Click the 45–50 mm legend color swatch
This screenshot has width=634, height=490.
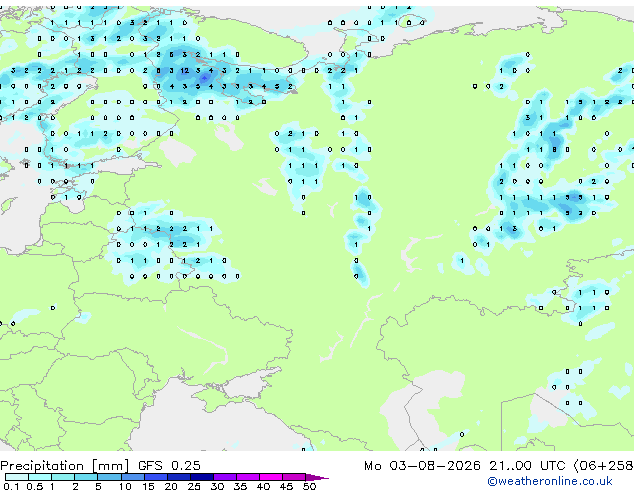point(294,477)
